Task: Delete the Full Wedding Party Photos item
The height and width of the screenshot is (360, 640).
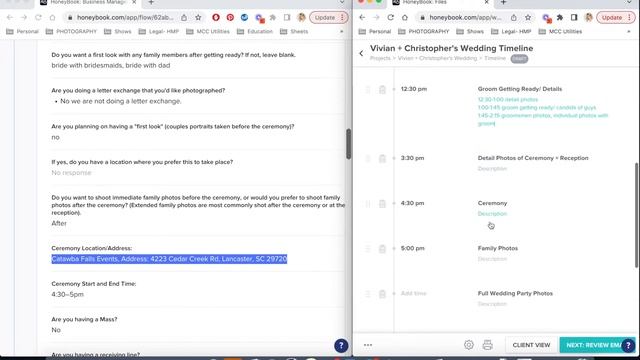Action: coord(382,294)
